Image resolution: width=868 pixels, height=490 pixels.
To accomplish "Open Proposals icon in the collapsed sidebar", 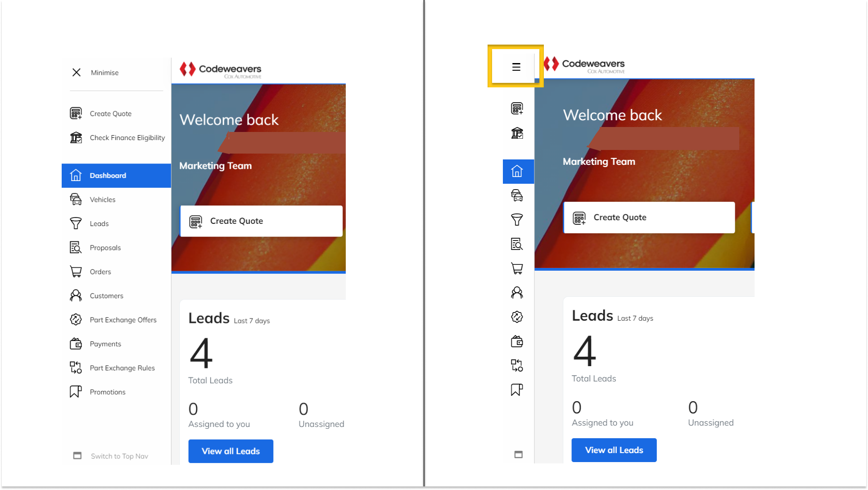I will pos(517,244).
